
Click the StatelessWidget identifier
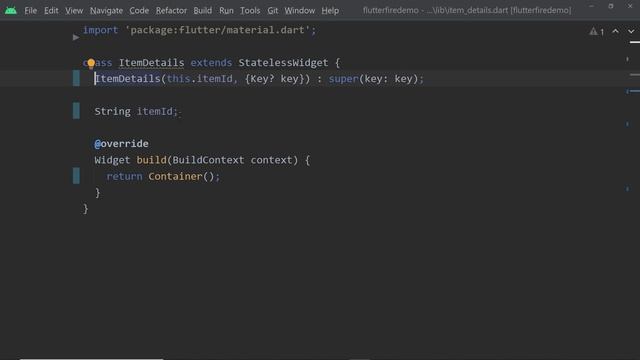click(283, 63)
